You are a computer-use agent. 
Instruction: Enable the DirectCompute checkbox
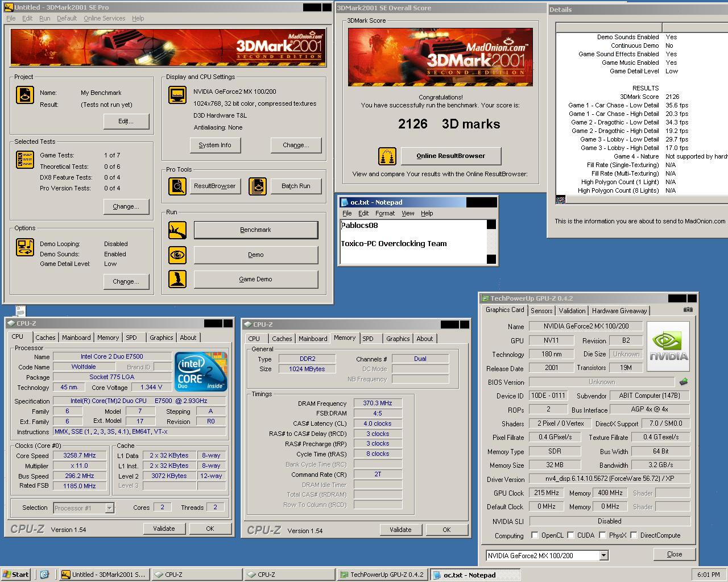(x=634, y=535)
